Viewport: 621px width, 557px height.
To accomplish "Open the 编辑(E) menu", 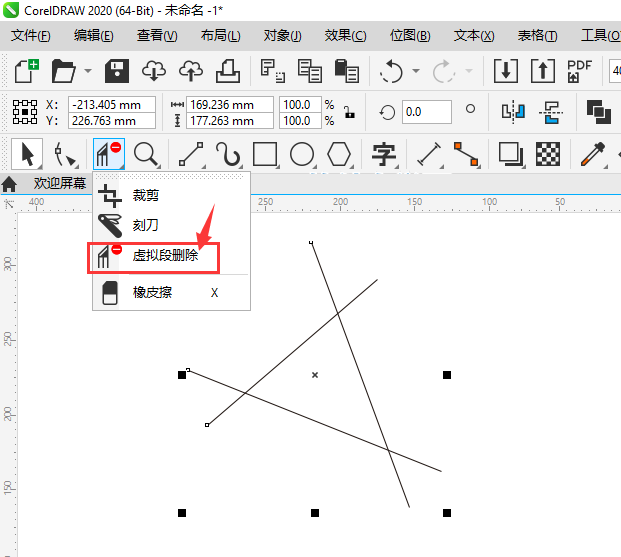I will (93, 36).
